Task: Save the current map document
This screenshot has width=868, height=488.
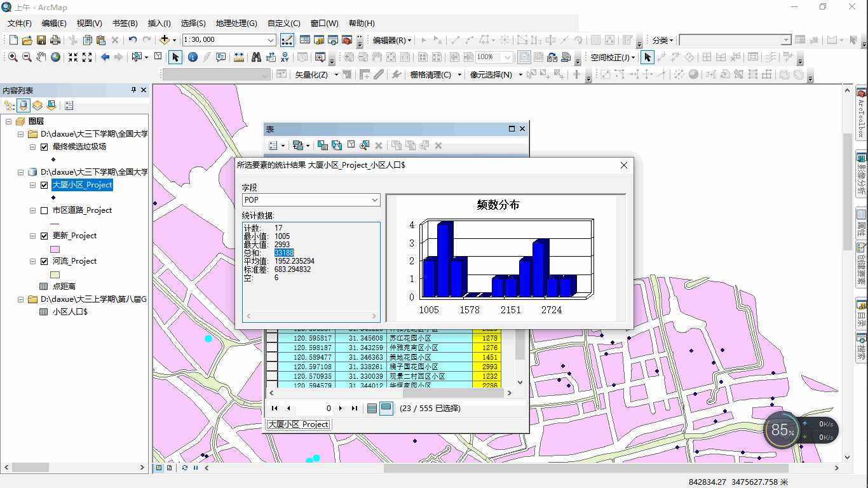Action: 41,40
